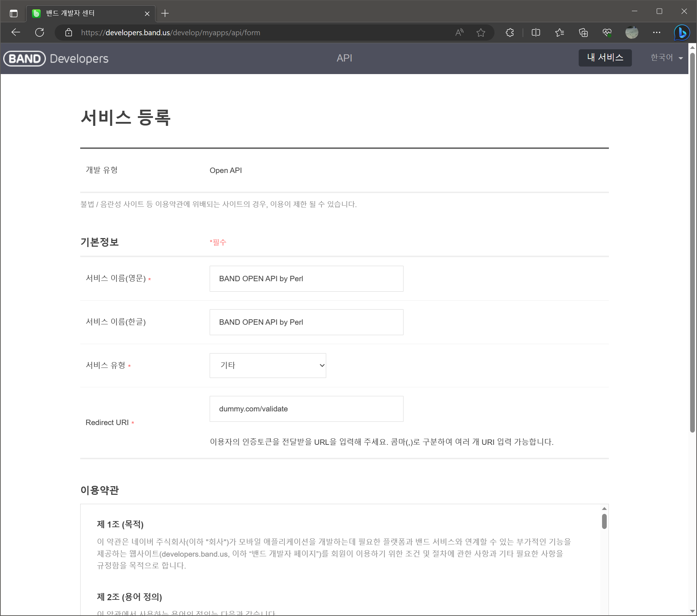This screenshot has width=697, height=616.
Task: Close the 밴드 개발자 센터 tab
Action: (x=147, y=14)
